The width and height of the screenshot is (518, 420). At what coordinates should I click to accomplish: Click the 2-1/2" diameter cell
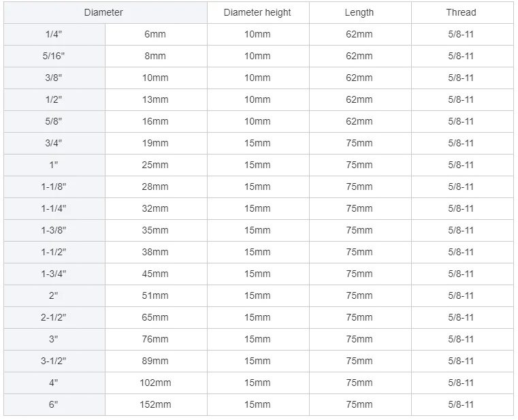pyautogui.click(x=54, y=317)
